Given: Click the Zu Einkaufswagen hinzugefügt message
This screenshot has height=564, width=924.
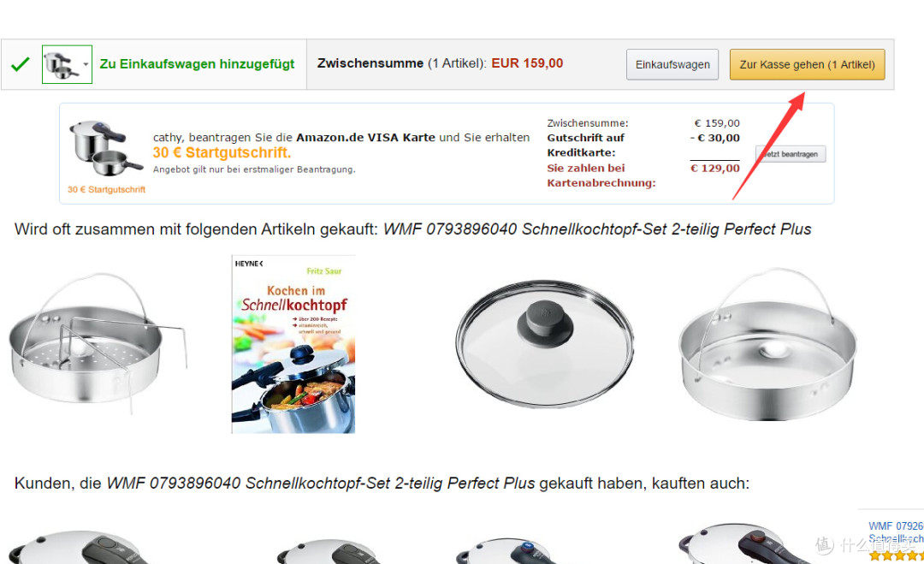Looking at the screenshot, I should point(197,63).
